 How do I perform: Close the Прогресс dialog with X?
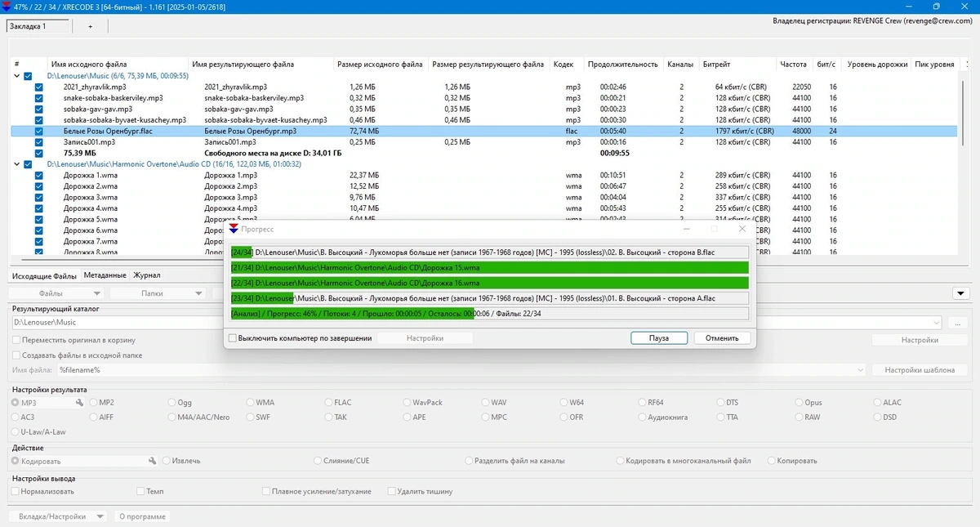click(x=742, y=230)
